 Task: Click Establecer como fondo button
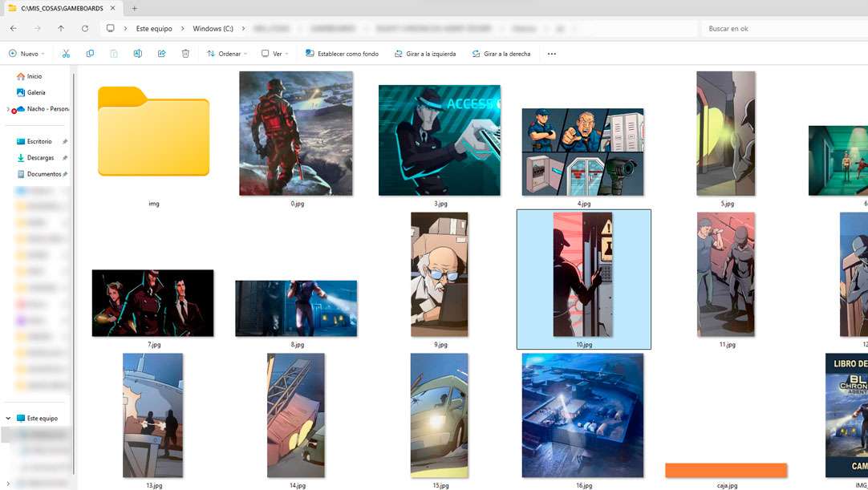[x=342, y=54]
